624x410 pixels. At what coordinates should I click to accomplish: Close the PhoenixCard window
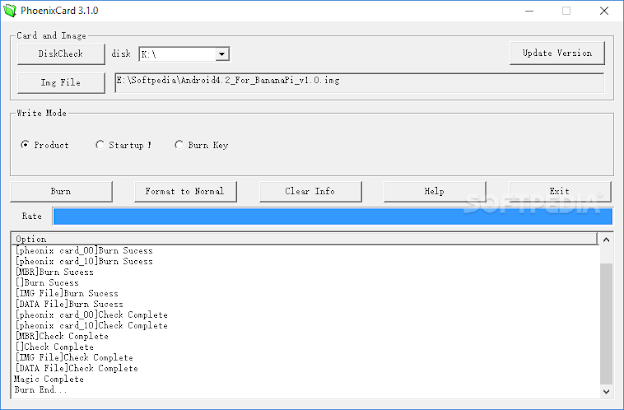pyautogui.click(x=604, y=11)
